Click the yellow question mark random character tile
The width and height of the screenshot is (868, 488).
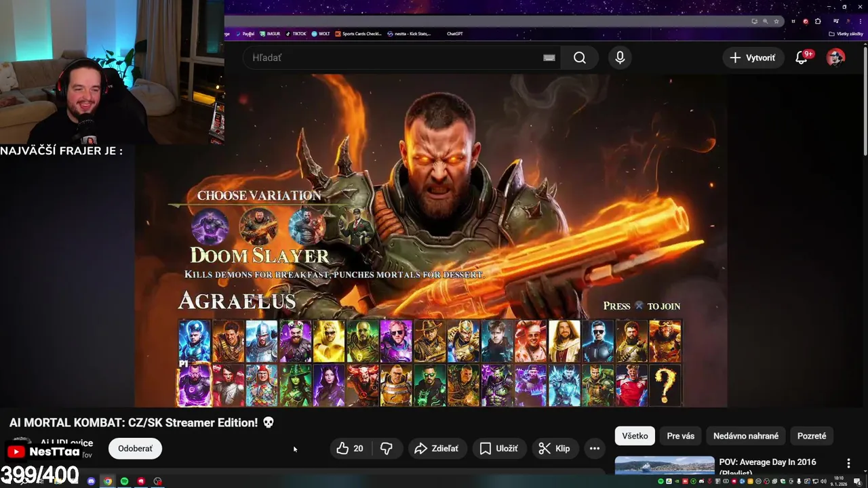[665, 385]
